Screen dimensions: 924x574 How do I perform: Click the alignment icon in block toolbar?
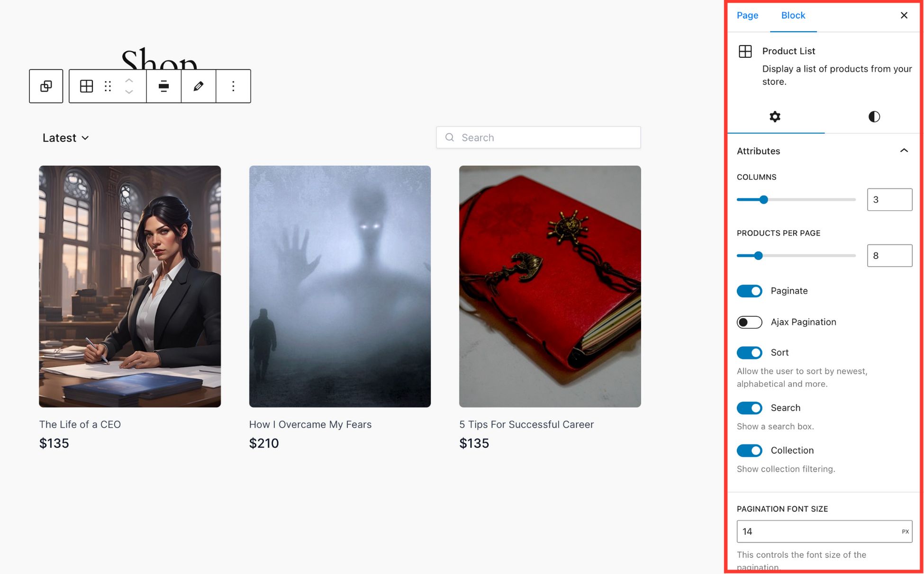[163, 86]
